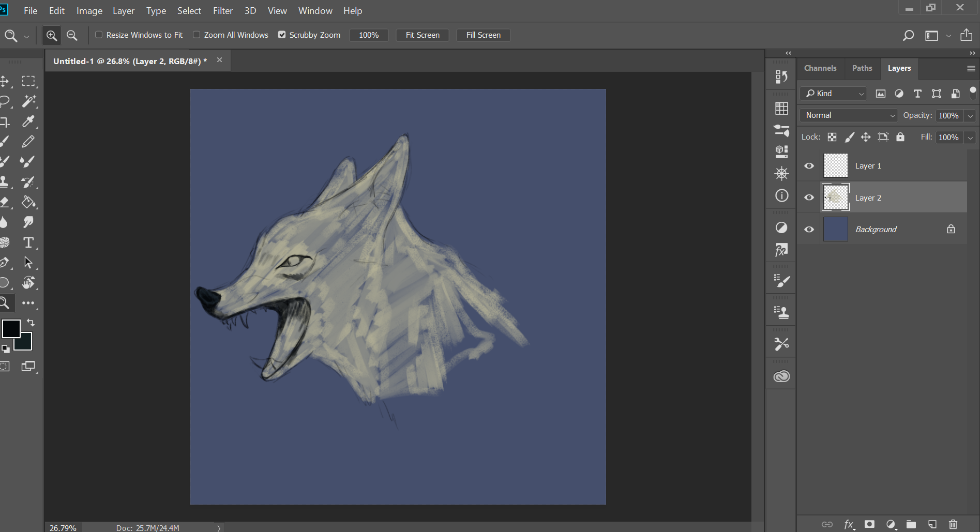Open the Zoom tool preset picker arrow
This screenshot has height=532, width=980.
point(26,36)
